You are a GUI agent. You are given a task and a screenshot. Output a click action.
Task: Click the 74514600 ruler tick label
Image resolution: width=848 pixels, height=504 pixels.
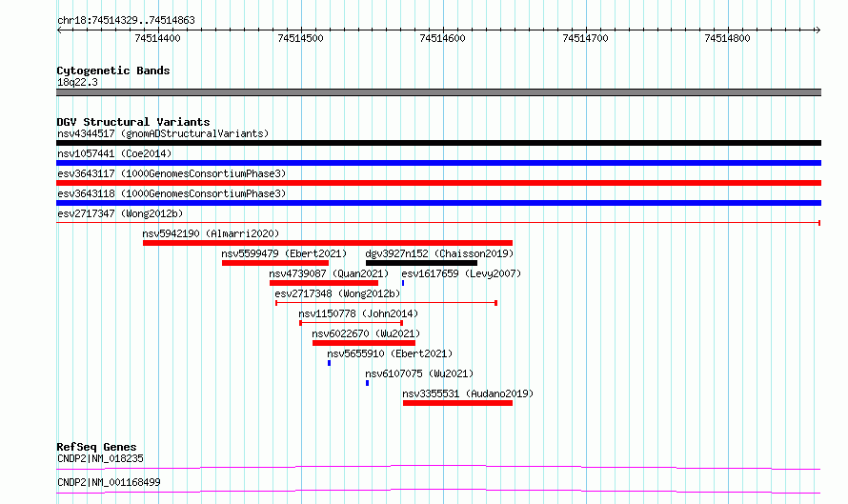(x=442, y=38)
